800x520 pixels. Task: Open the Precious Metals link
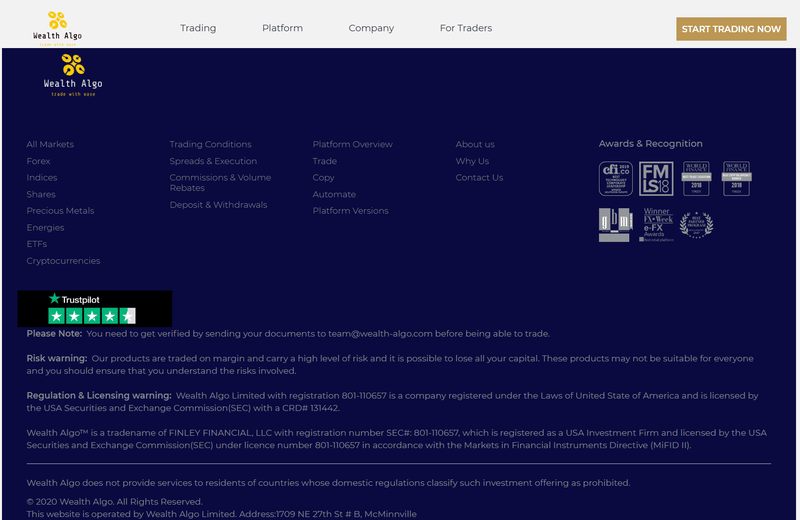point(60,211)
